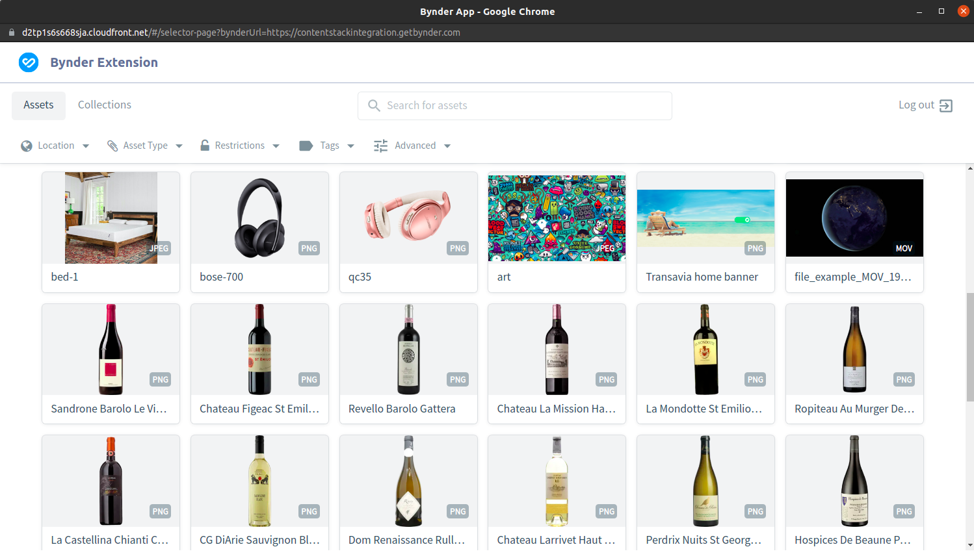
Task: Minimize the Chrome window
Action: point(919,12)
